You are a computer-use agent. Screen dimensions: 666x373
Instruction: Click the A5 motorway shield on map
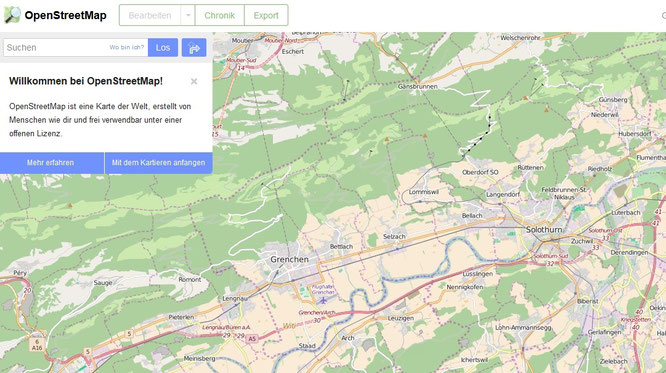[x=252, y=339]
